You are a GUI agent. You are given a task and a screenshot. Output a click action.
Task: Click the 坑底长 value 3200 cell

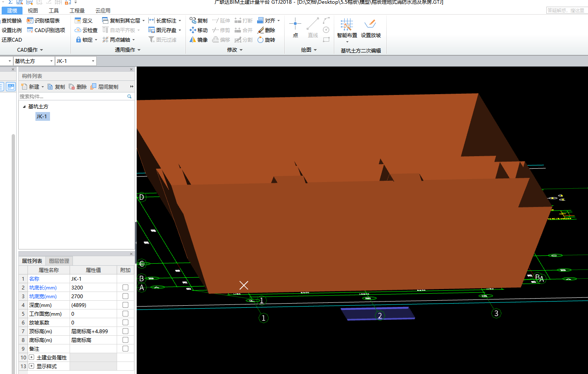[93, 287]
